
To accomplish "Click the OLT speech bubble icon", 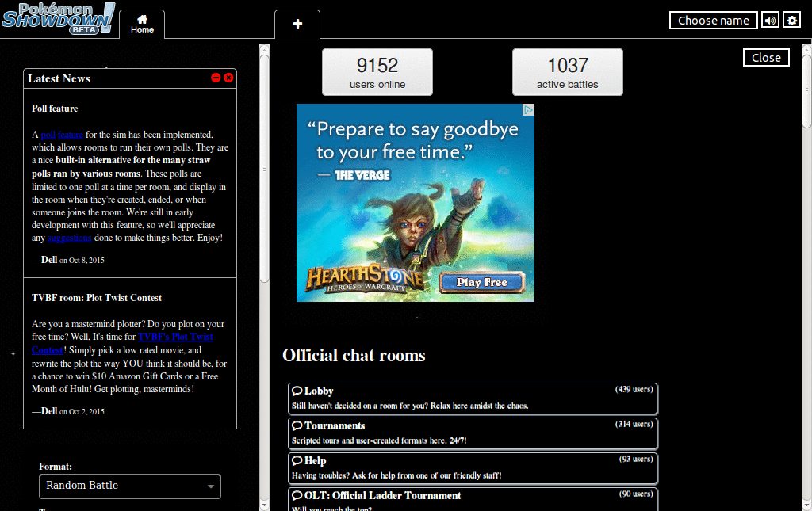I will tap(297, 495).
